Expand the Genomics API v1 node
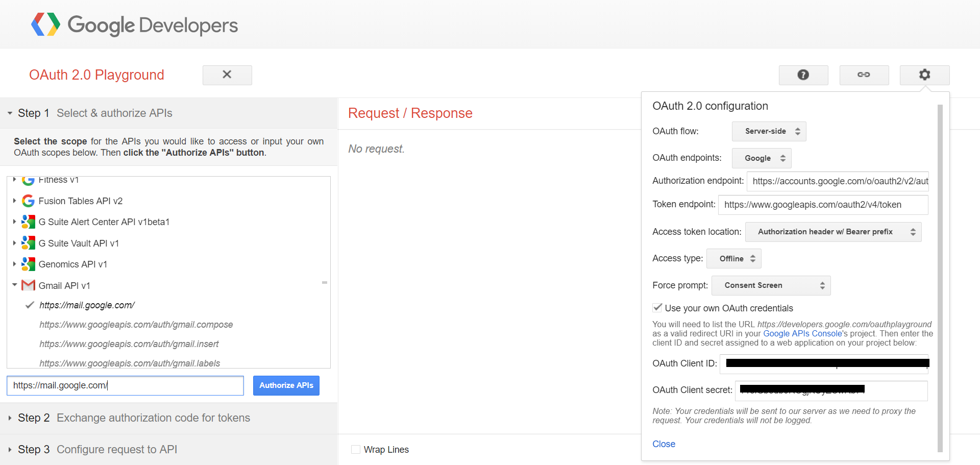The image size is (980, 465). coord(15,264)
